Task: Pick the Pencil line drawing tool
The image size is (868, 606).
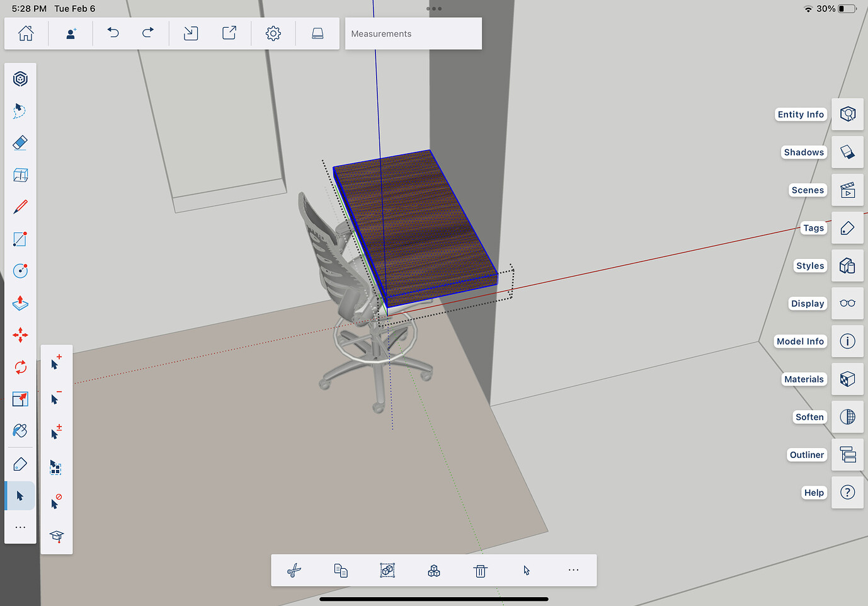Action: point(20,207)
